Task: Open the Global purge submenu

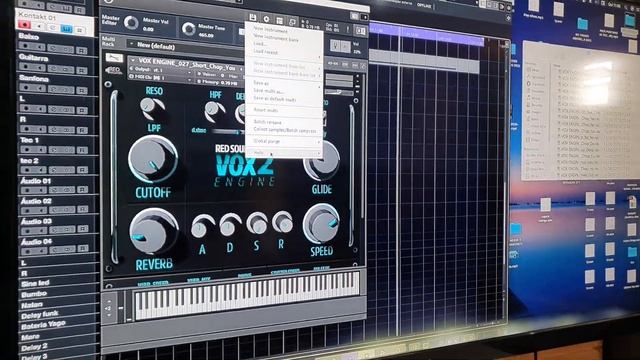Action: (284, 141)
